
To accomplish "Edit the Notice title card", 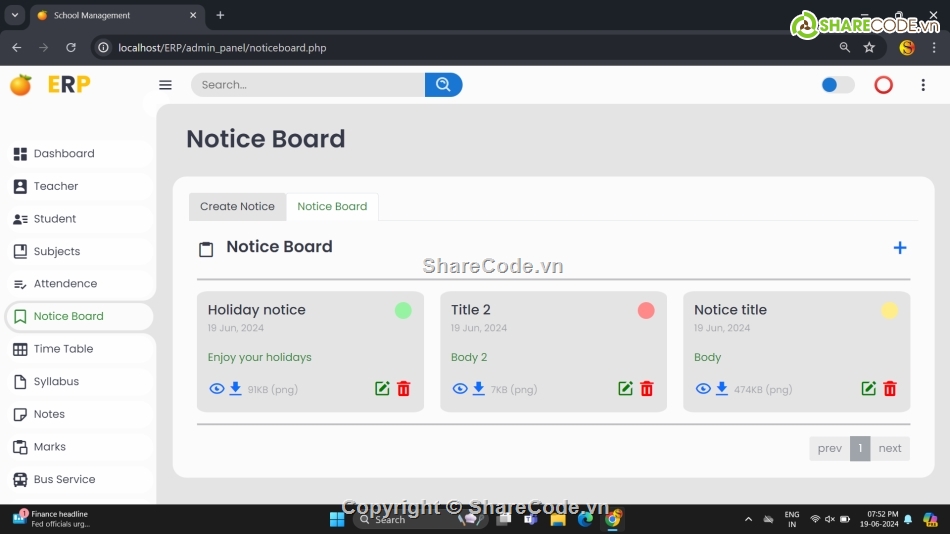I will 868,389.
